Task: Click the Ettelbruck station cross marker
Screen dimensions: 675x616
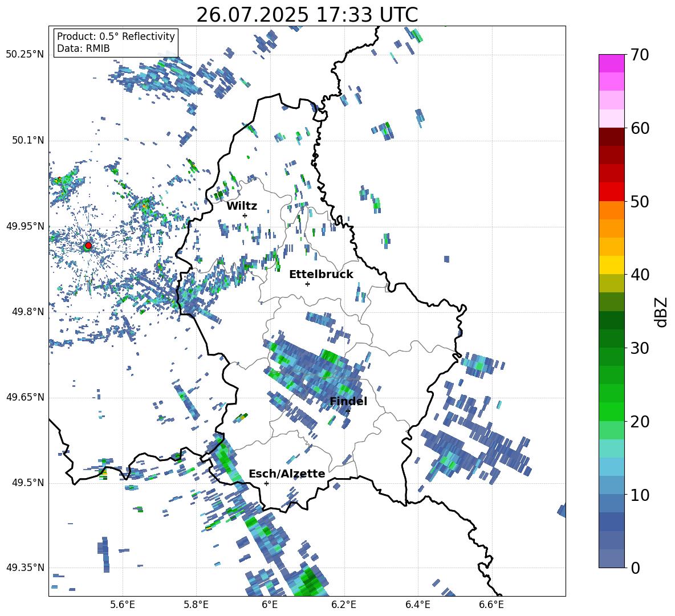Action: pos(307,284)
